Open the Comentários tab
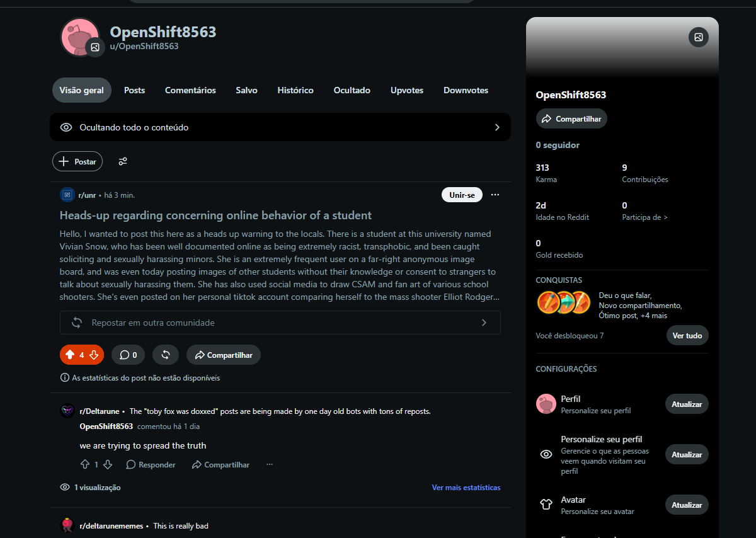The height and width of the screenshot is (538, 756). [190, 90]
